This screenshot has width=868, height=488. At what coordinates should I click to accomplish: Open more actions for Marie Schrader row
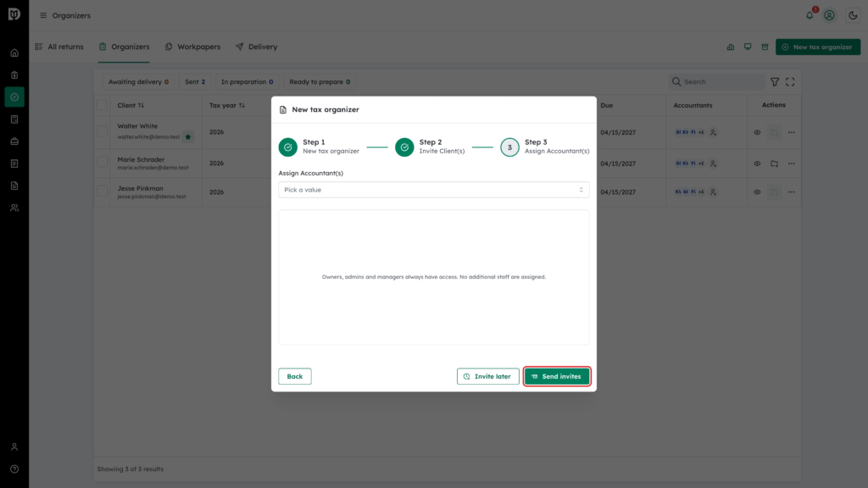click(x=791, y=164)
